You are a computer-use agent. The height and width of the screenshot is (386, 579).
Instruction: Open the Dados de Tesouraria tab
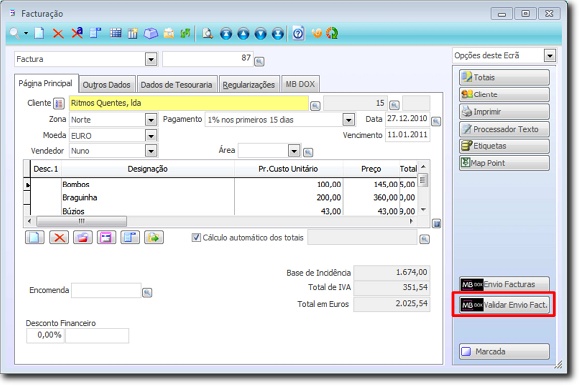[x=177, y=85]
